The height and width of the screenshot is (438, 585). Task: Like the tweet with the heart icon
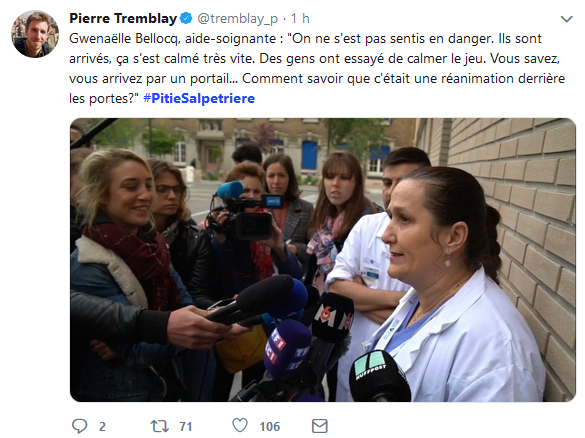tap(240, 426)
